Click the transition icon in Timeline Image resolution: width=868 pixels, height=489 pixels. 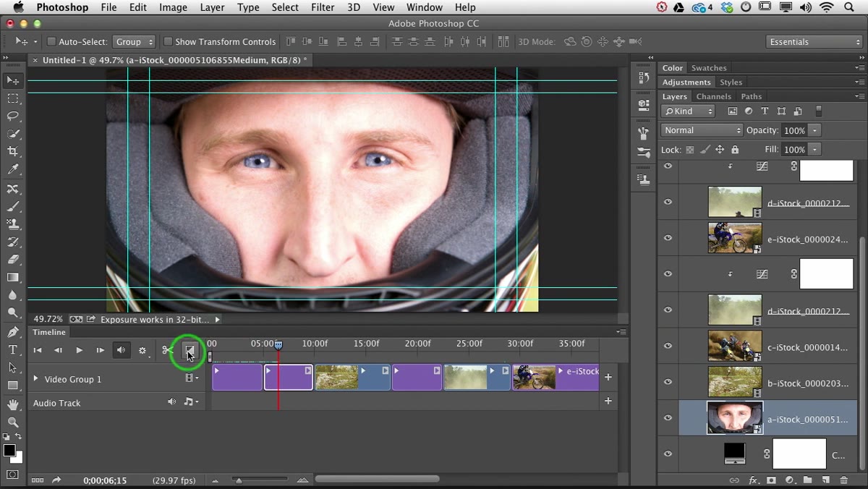190,350
